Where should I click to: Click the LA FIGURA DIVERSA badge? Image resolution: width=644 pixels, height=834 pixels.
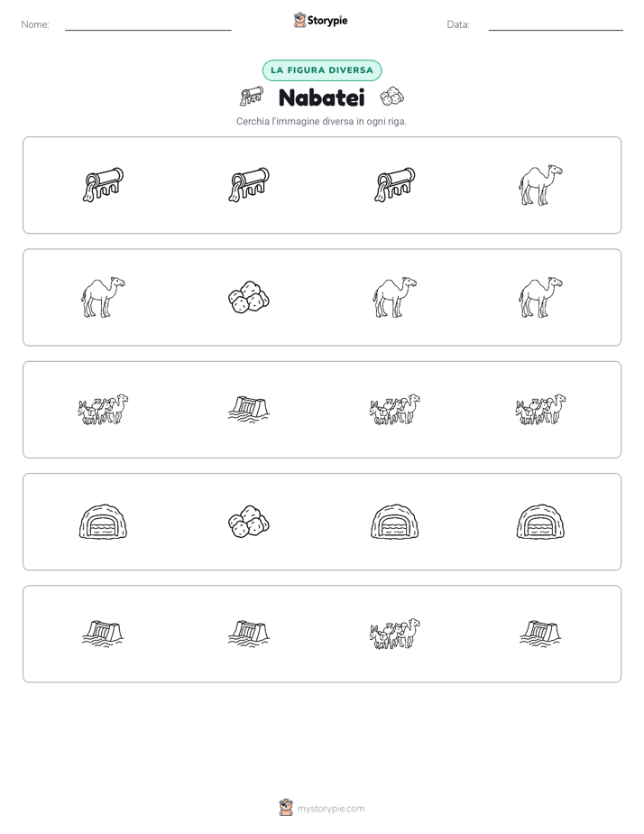coord(322,70)
